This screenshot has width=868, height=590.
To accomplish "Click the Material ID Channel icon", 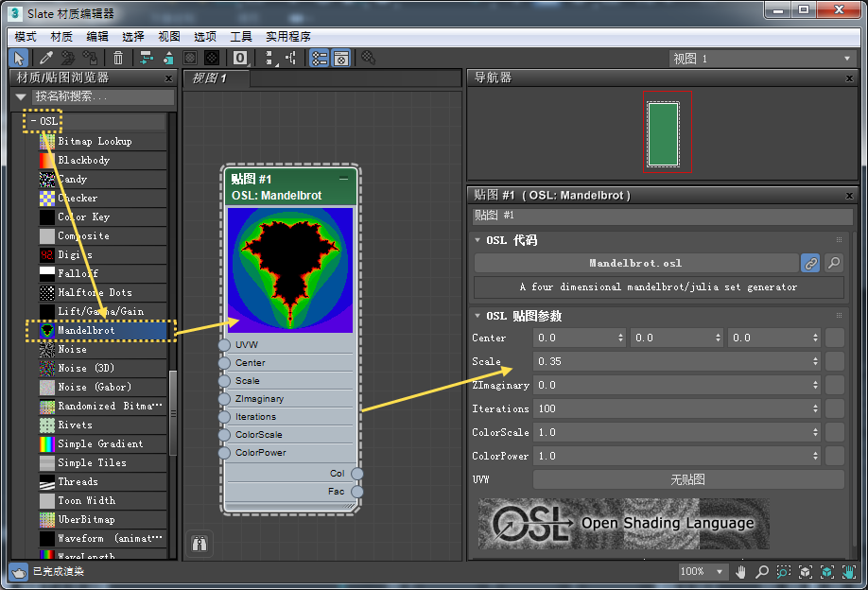I will click(x=240, y=58).
